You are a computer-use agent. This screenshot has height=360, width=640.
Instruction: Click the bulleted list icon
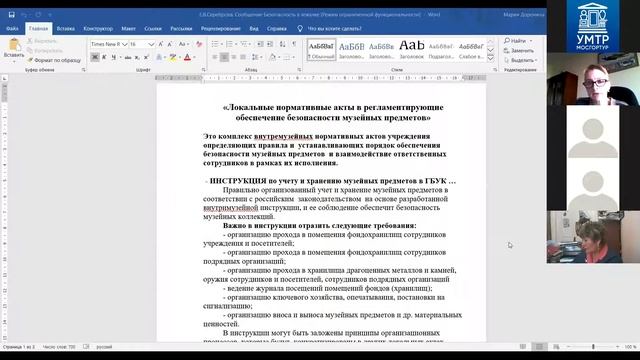215,44
